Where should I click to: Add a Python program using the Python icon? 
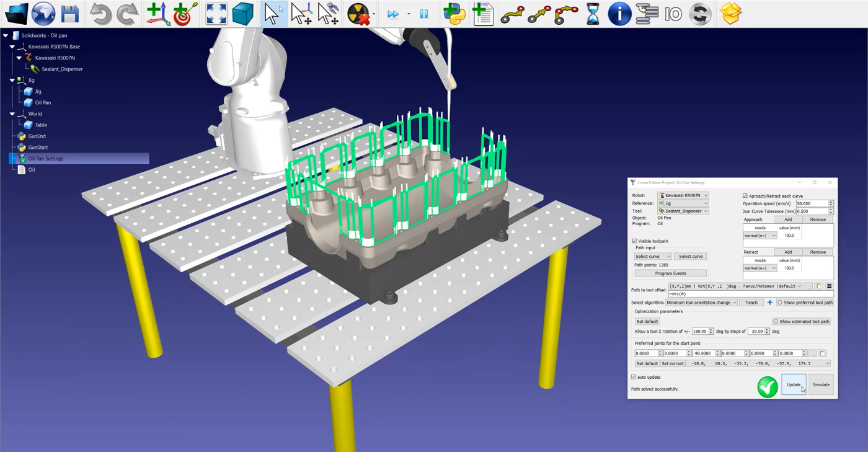point(454,13)
